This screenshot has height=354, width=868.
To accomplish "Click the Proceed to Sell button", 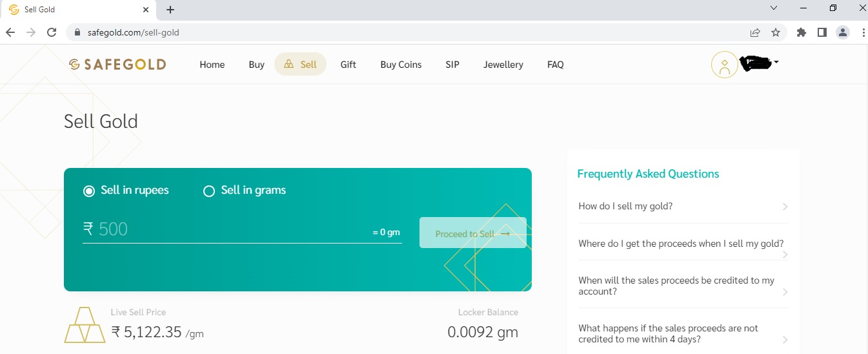I will [x=472, y=233].
